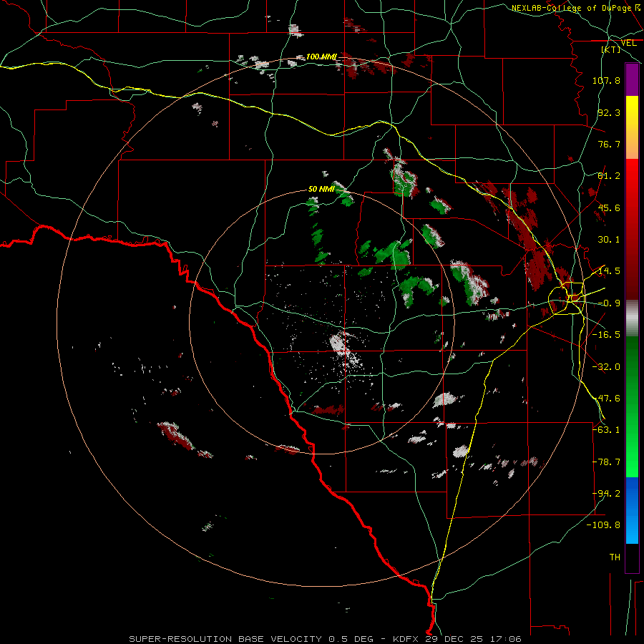
Task: Click the TH legend label
Action: click(x=615, y=557)
